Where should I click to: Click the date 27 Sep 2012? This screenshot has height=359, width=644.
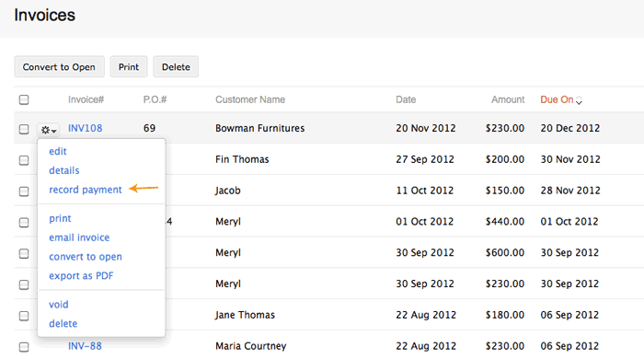click(425, 159)
